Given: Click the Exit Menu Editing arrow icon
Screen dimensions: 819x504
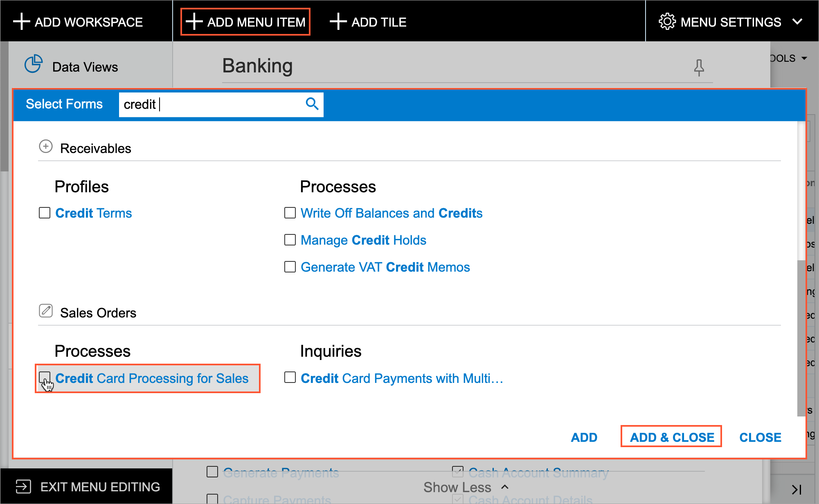Looking at the screenshot, I should tap(23, 486).
